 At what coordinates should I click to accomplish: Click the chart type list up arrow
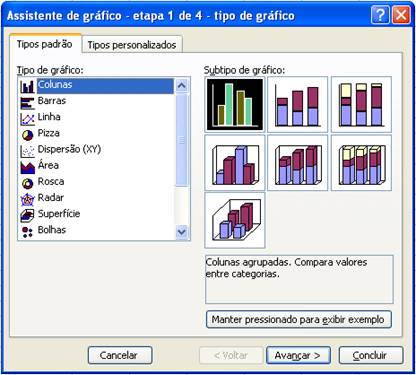[182, 86]
